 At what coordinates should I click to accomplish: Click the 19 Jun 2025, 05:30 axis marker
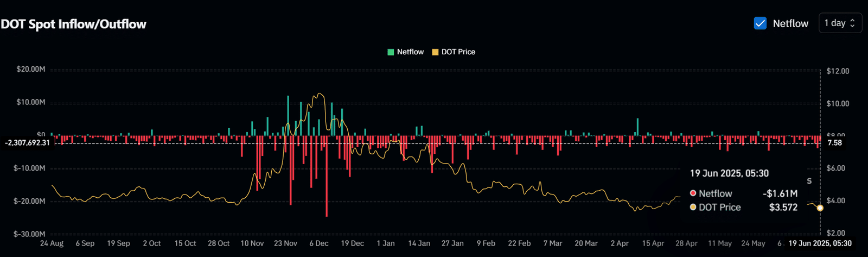pyautogui.click(x=820, y=243)
